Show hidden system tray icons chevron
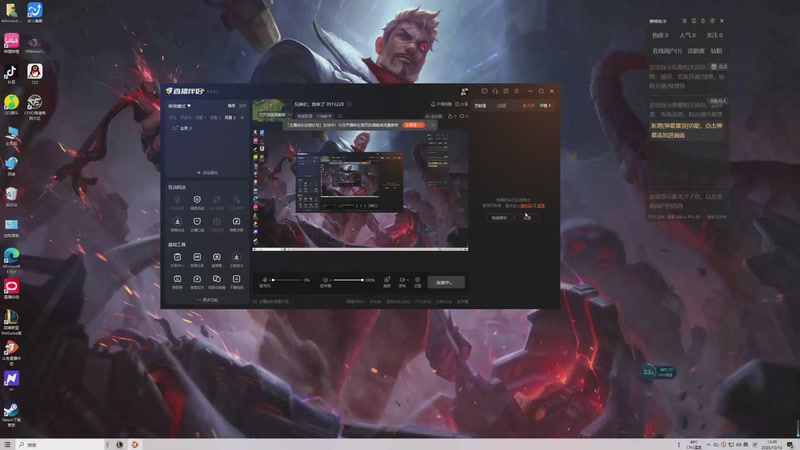The width and height of the screenshot is (800, 450). 708,445
